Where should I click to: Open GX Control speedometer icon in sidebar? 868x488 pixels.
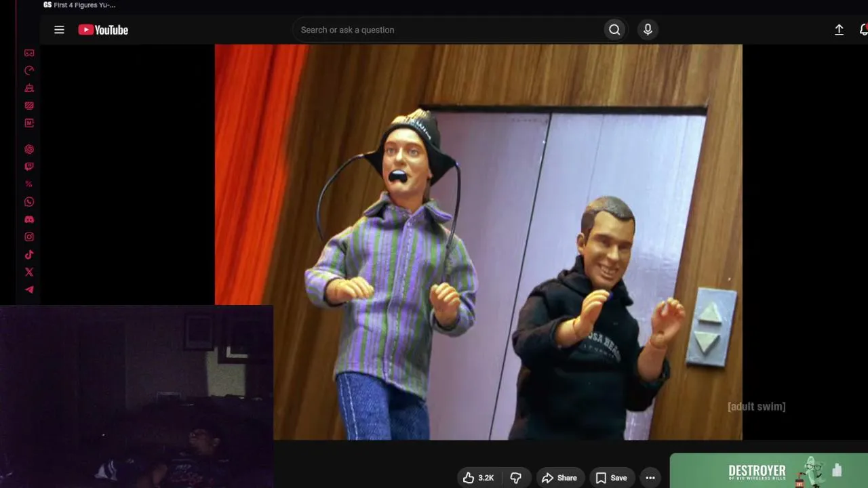29,70
